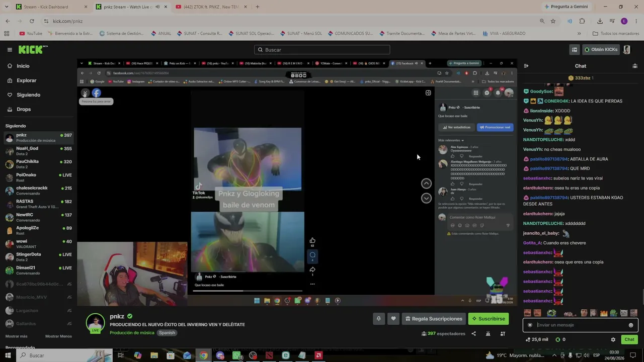Open the Chrome profile avatar
644x362 pixels.
click(x=624, y=21)
